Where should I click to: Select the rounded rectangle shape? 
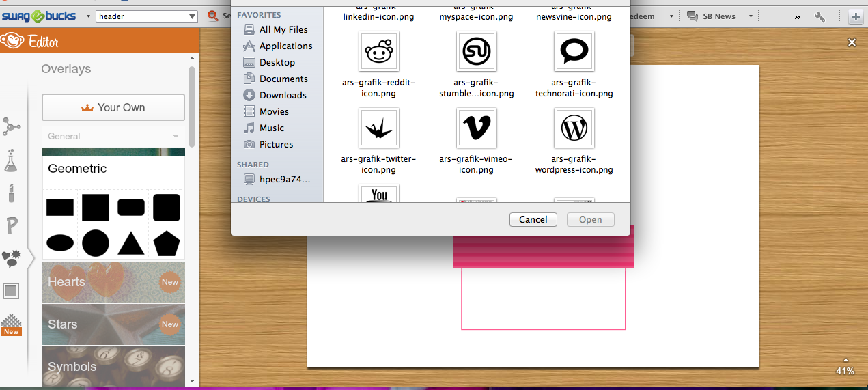131,208
